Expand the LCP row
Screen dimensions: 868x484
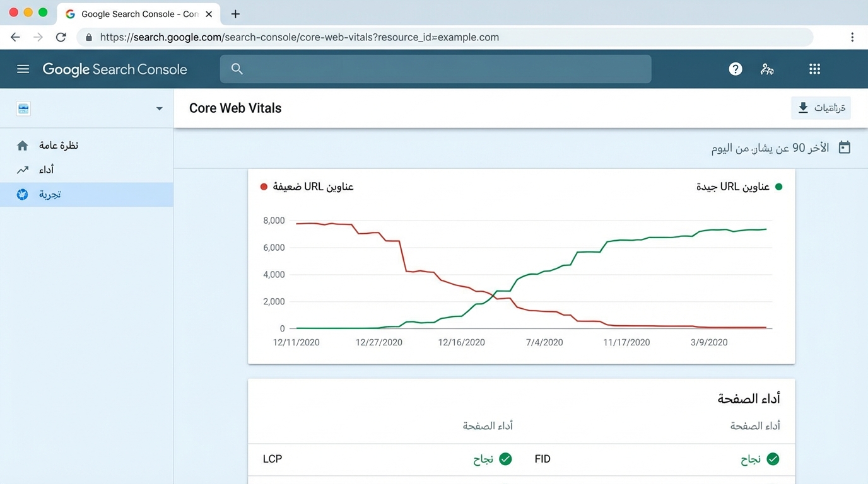pos(273,459)
